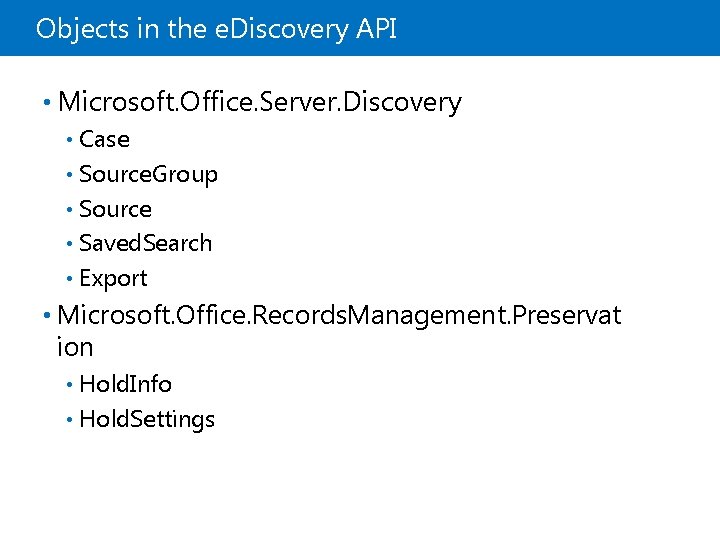Select the 'SavedSearch' list item

[145, 243]
